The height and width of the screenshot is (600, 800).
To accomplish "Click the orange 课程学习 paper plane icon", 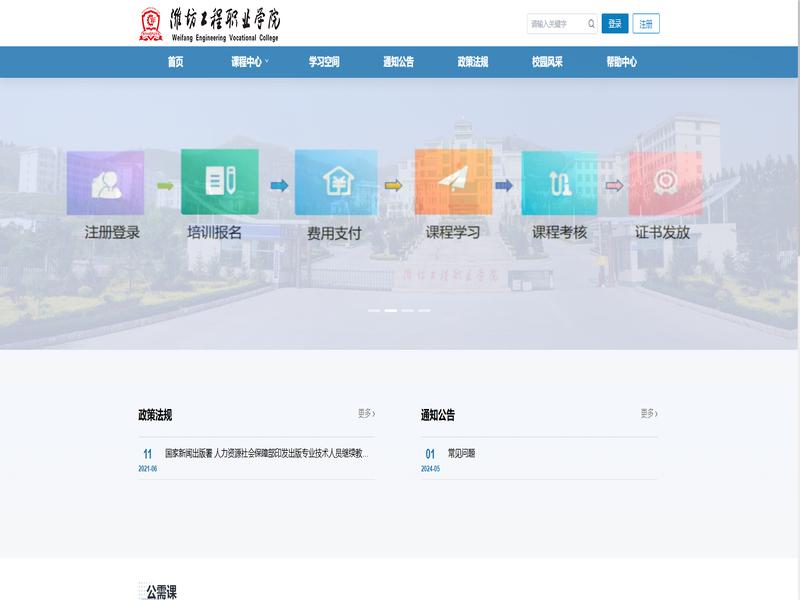I will 453,182.
